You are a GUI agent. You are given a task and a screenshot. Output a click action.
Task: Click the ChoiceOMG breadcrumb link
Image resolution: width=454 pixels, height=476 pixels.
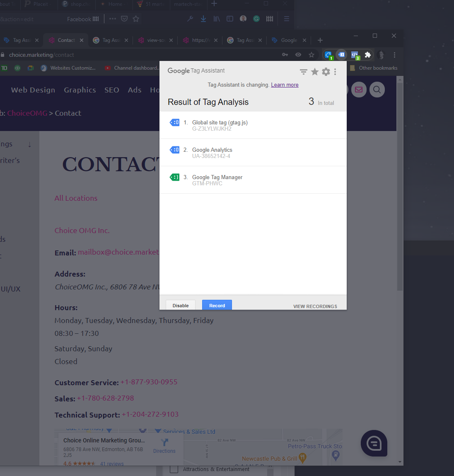click(27, 113)
